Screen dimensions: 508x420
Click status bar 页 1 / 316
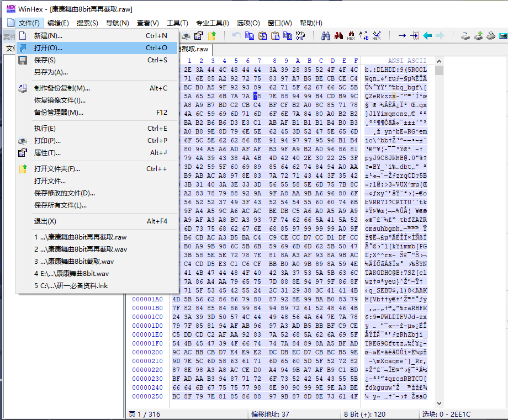145,414
